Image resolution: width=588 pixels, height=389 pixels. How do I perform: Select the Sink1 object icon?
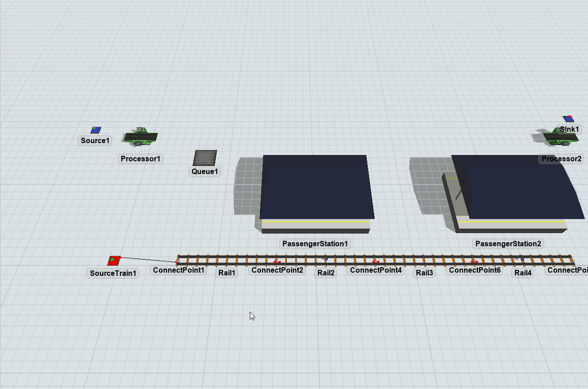point(568,119)
